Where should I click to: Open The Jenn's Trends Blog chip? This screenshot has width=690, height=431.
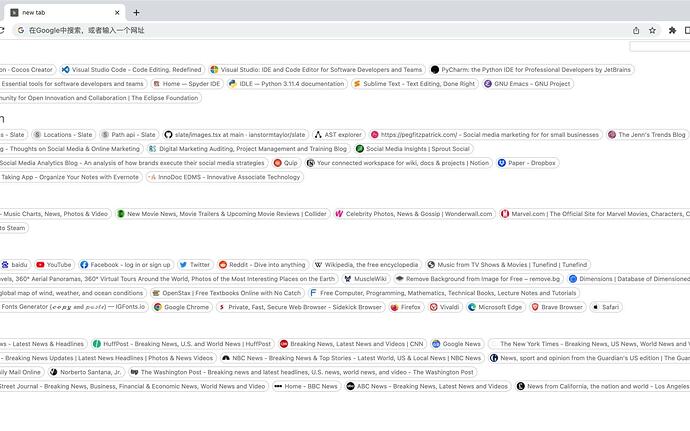647,135
